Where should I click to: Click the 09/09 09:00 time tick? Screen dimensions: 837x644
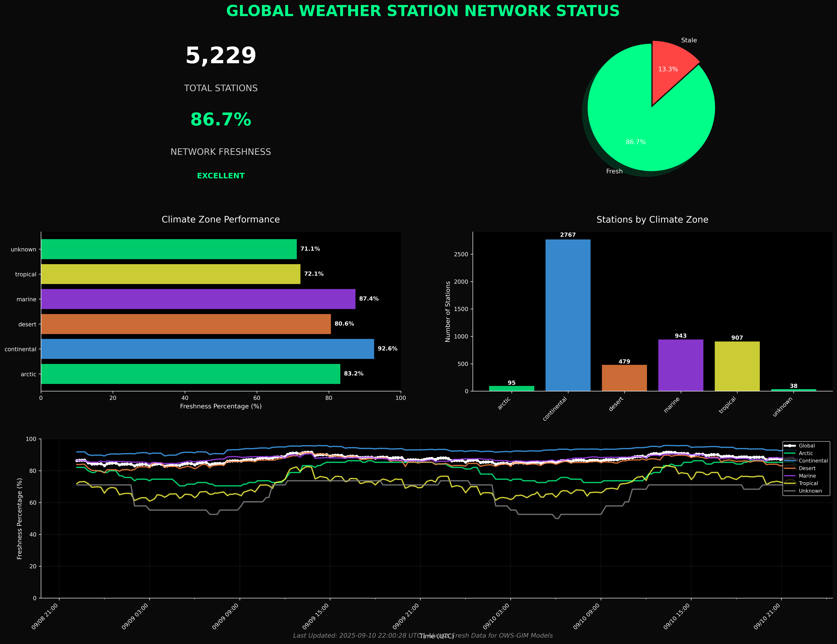[225, 616]
